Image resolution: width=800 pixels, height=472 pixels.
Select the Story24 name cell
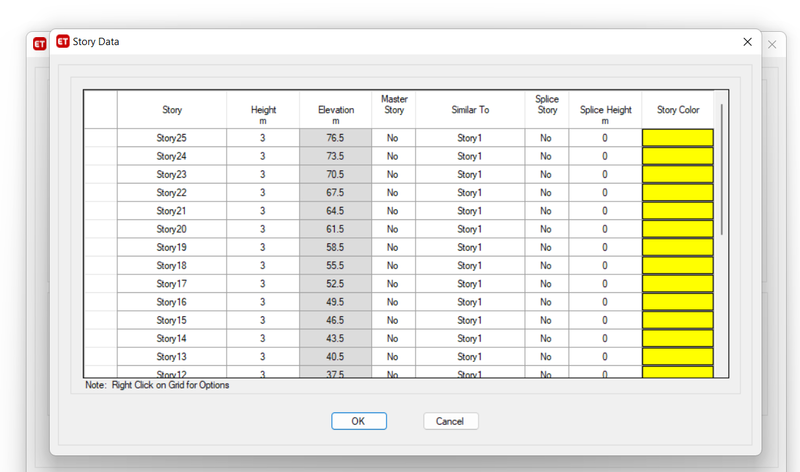coord(172,156)
